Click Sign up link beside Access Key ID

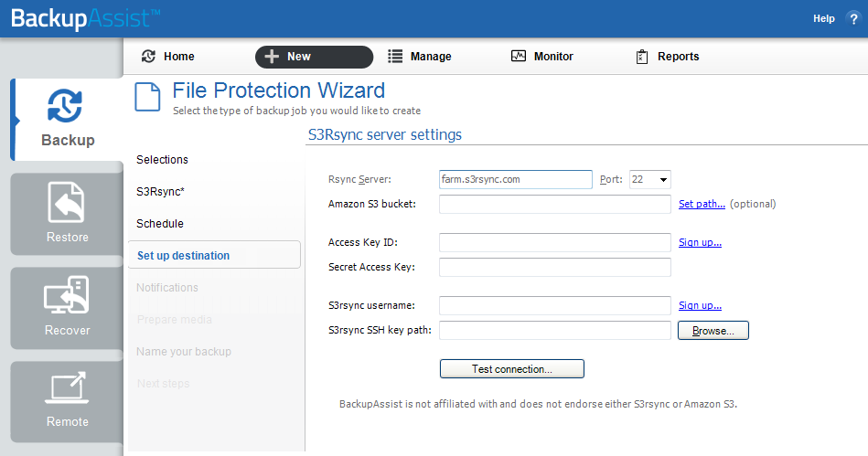pos(701,242)
